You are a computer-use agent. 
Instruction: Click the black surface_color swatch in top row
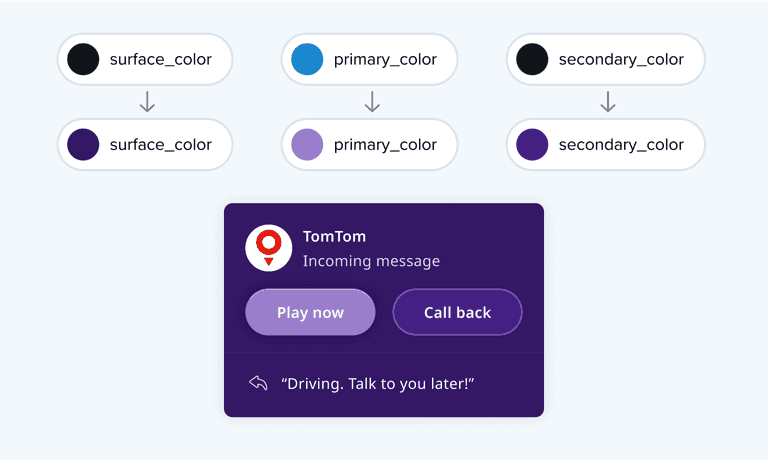tap(83, 59)
